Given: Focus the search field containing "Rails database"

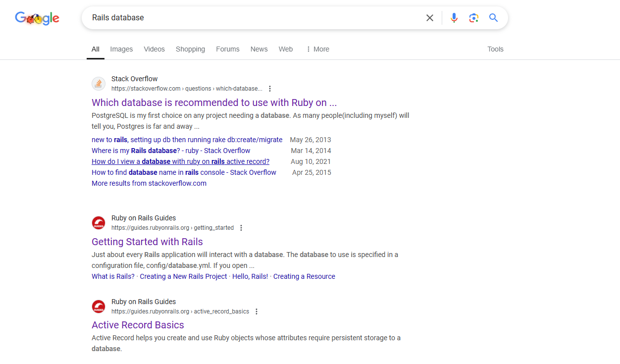Looking at the screenshot, I should point(255,18).
